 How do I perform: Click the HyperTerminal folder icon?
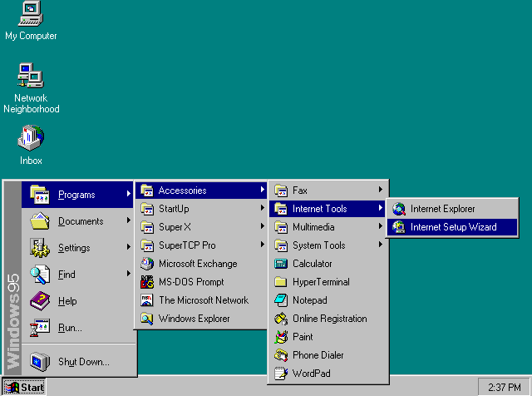point(281,282)
